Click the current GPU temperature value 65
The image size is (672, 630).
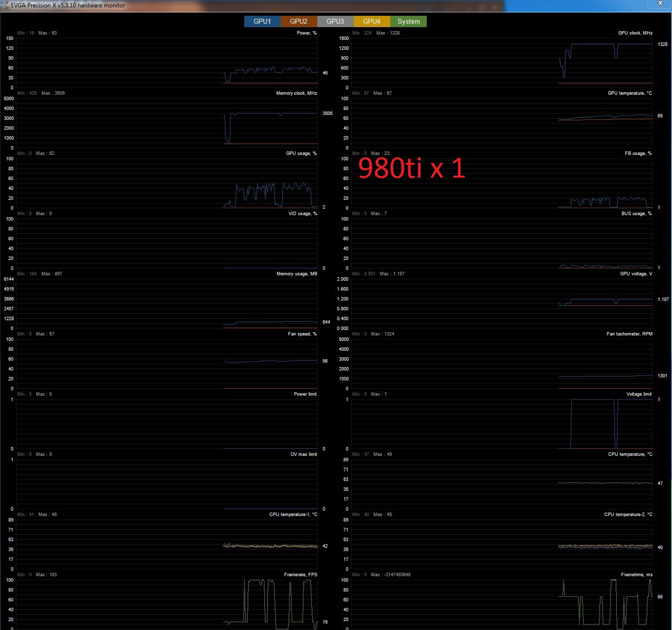point(660,116)
